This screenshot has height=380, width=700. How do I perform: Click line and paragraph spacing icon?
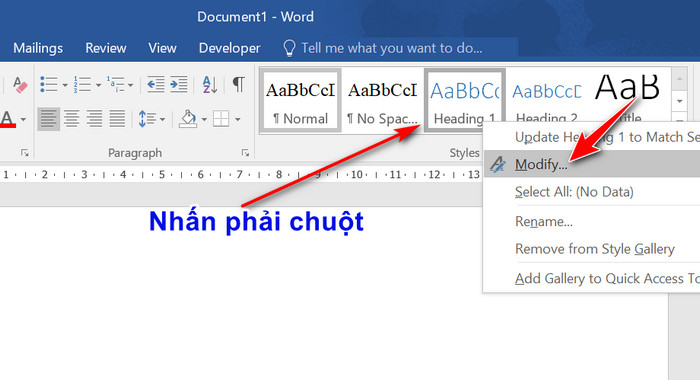coord(147,119)
